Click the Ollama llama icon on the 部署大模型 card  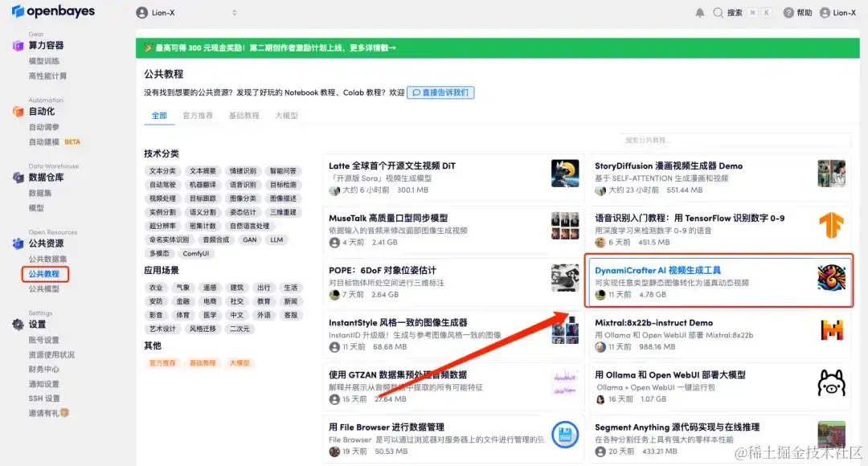pyautogui.click(x=831, y=382)
